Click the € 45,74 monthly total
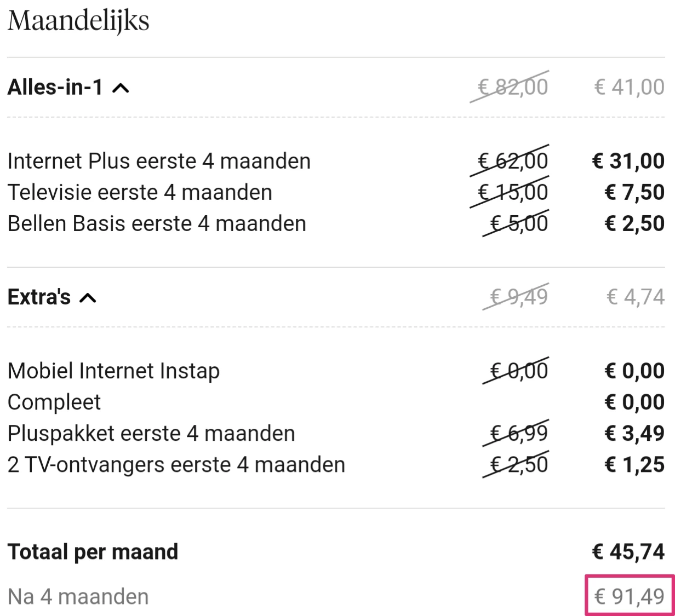 click(628, 551)
